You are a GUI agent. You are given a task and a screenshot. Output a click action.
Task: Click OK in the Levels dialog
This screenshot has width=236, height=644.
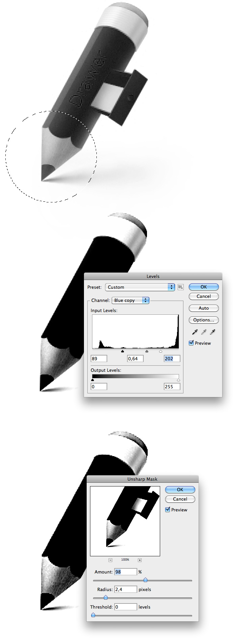204,287
